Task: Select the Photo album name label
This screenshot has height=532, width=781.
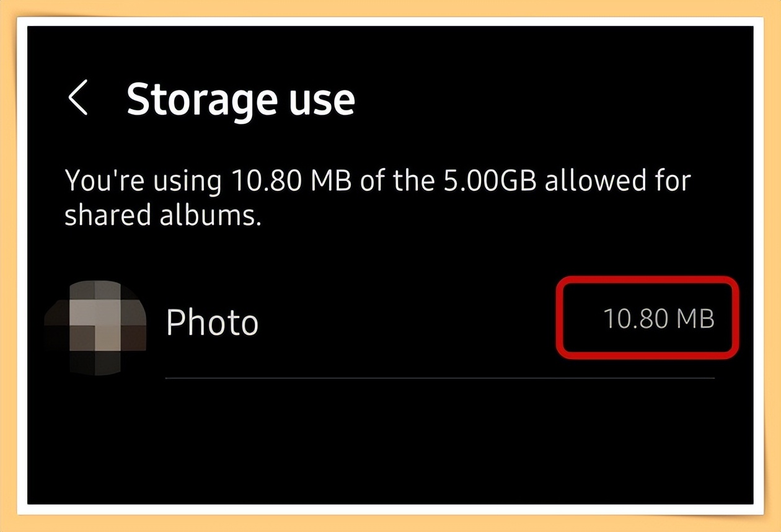Action: (212, 322)
